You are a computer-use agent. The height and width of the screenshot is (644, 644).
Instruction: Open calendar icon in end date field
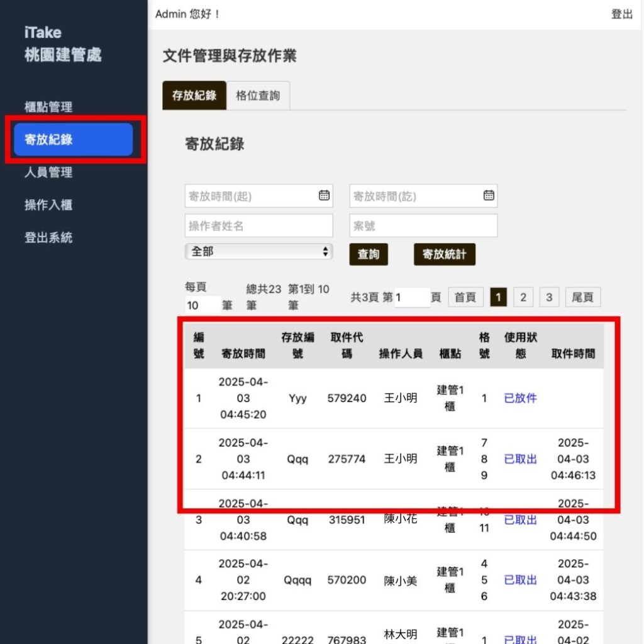coord(489,196)
